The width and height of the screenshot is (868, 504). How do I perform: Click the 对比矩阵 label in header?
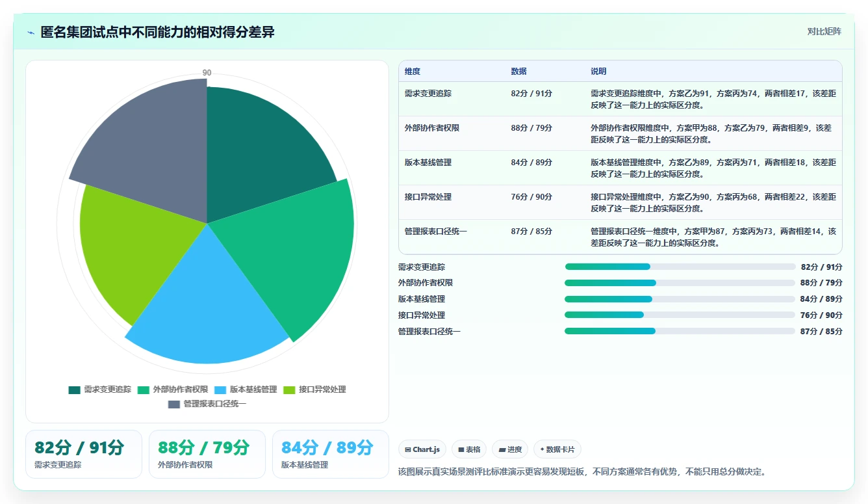824,32
